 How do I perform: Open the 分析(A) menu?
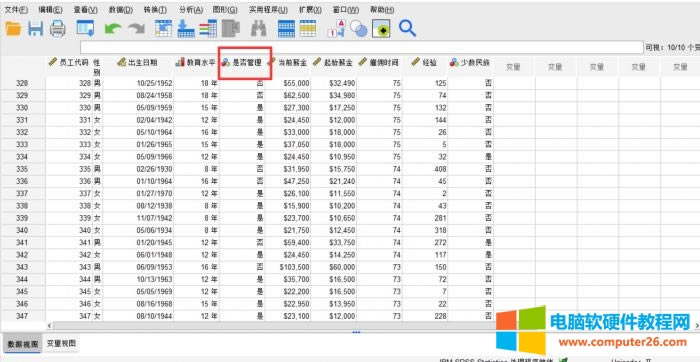(x=191, y=10)
